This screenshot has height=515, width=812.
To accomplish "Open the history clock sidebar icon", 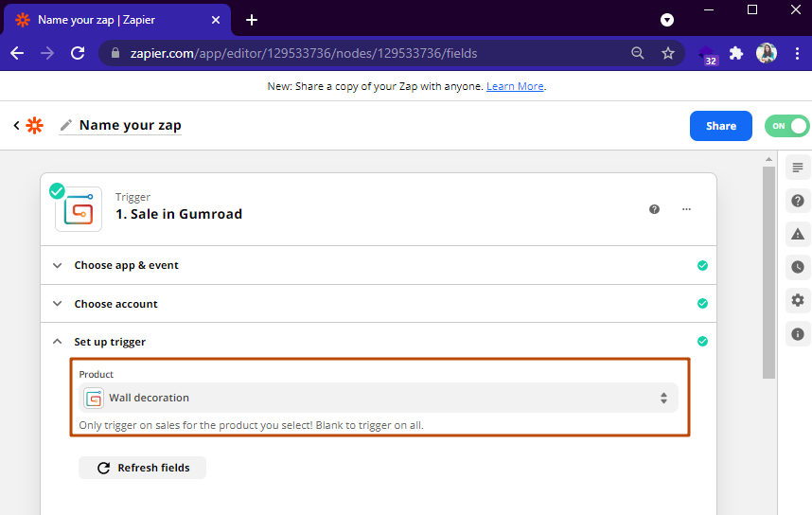I will pos(798,267).
